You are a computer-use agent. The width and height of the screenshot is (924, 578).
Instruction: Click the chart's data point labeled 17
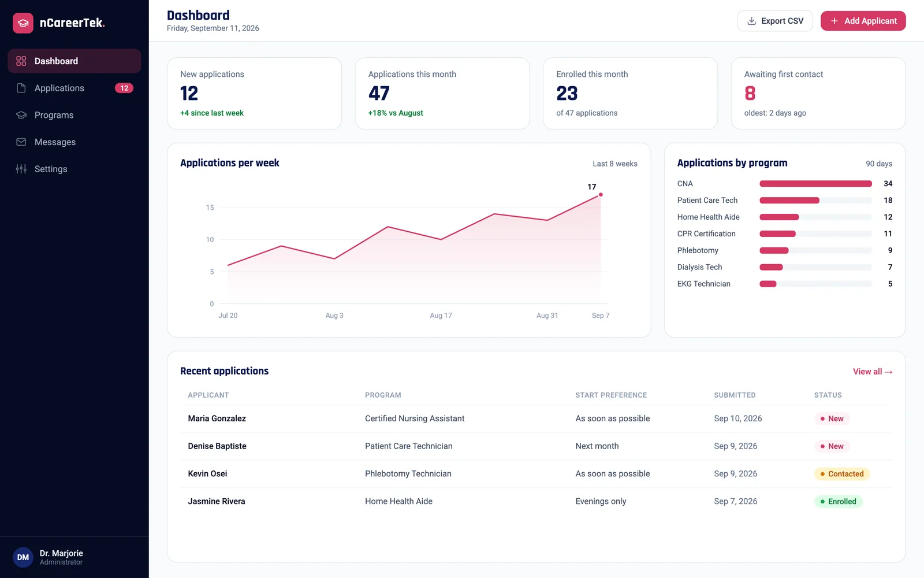click(601, 195)
